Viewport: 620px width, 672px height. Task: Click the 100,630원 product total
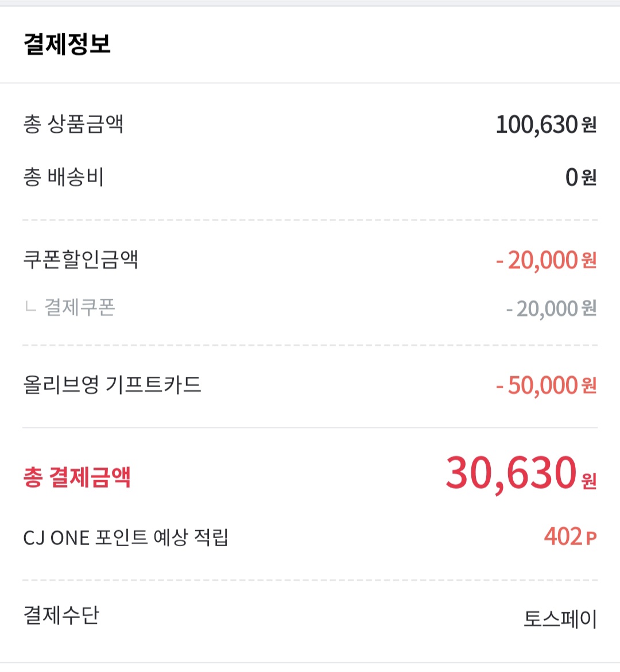(x=536, y=125)
